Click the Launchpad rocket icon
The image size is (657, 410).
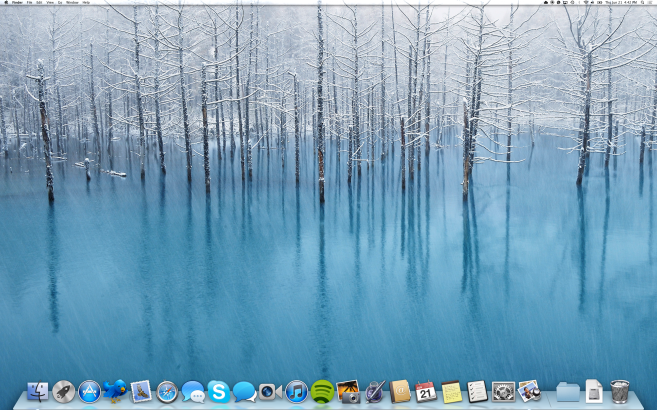click(64, 391)
